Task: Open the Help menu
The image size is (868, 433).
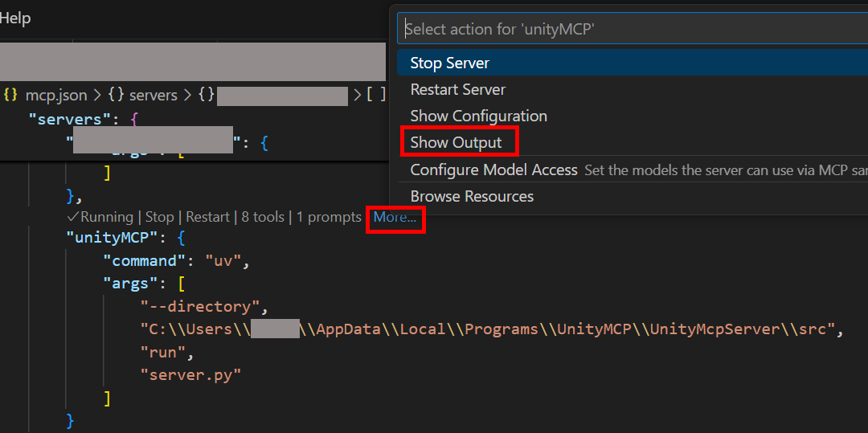Action: [x=14, y=18]
